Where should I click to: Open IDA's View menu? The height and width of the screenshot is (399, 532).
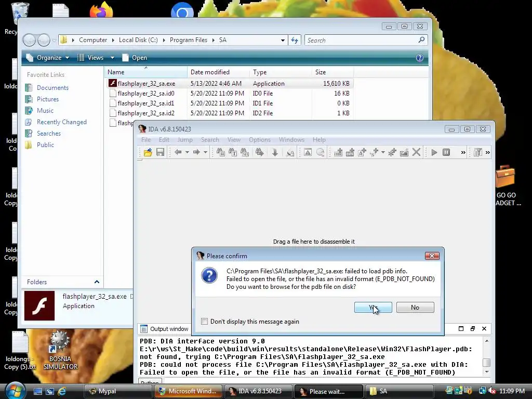click(234, 140)
